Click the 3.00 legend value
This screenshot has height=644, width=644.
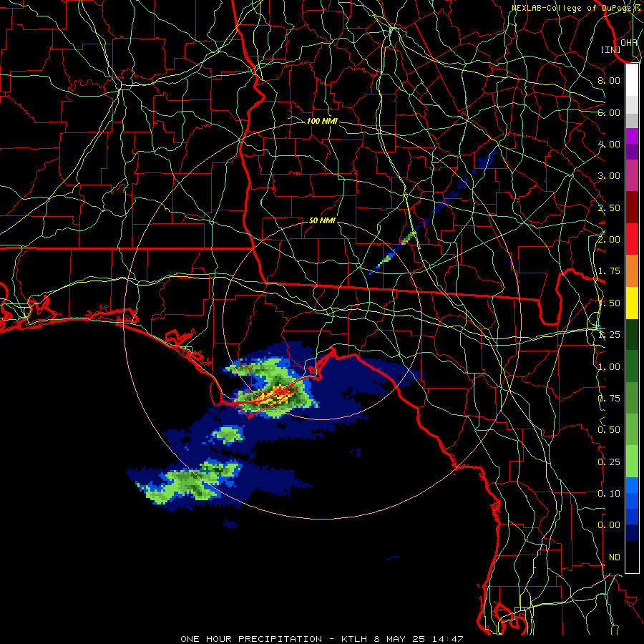tap(609, 176)
